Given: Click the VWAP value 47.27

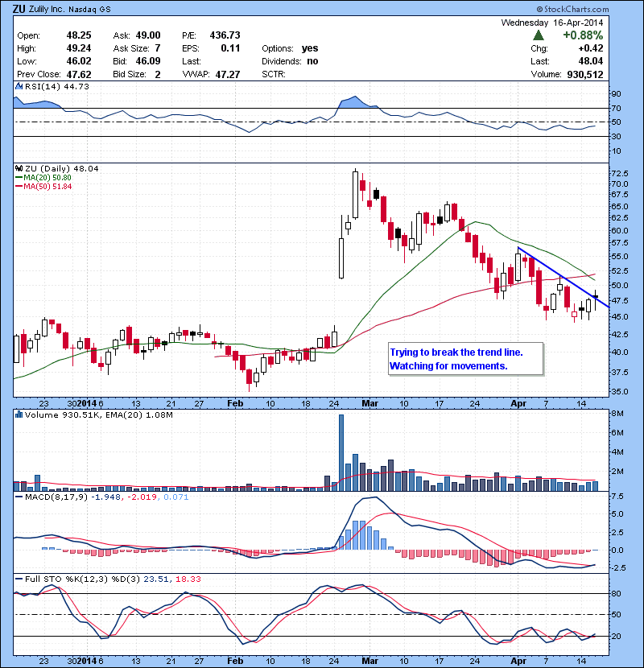Looking at the screenshot, I should 228,74.
